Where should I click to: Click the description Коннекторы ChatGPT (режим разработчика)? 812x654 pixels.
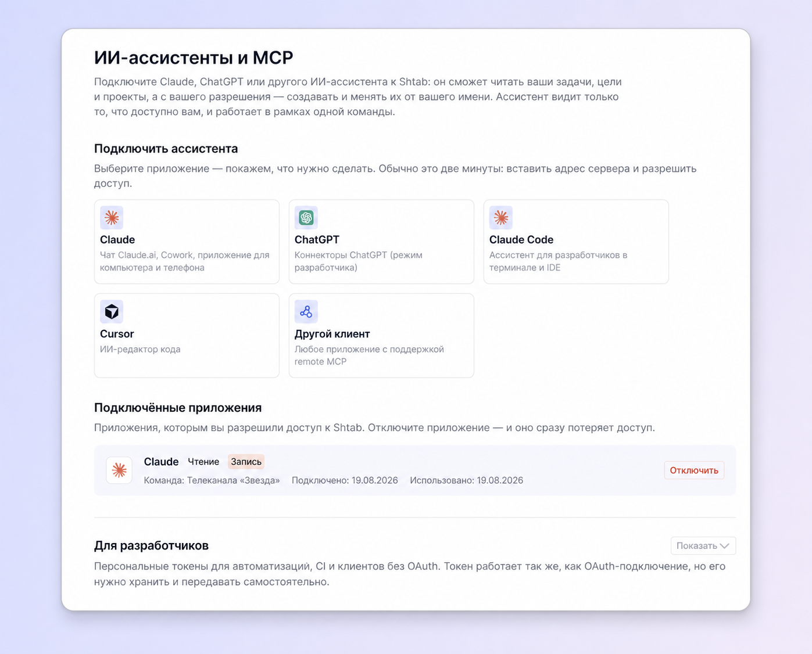pos(359,261)
